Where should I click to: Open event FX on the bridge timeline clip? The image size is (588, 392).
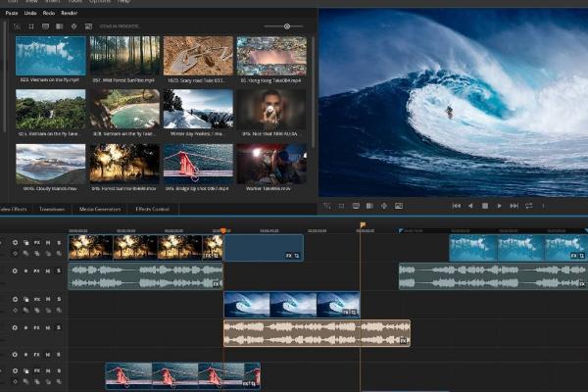click(246, 384)
